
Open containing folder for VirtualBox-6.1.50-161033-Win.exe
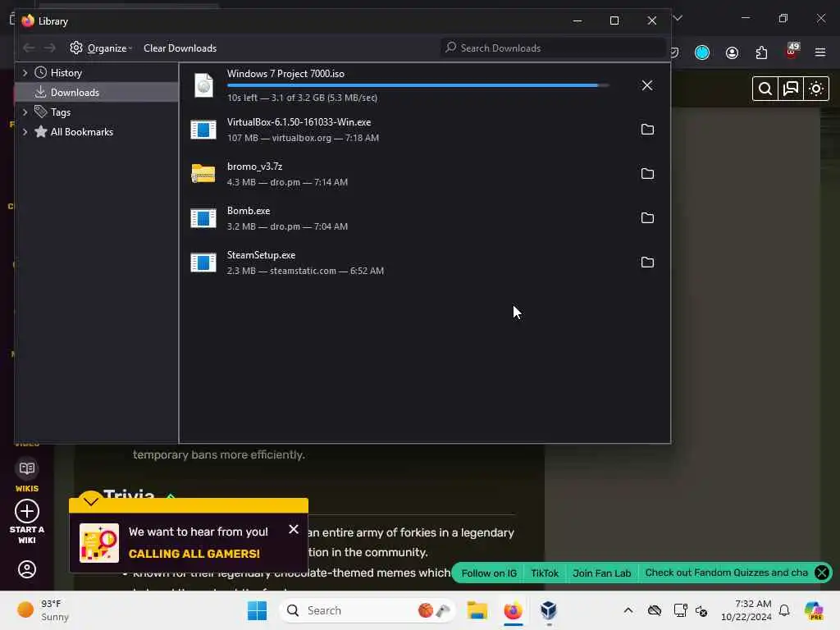click(x=647, y=130)
